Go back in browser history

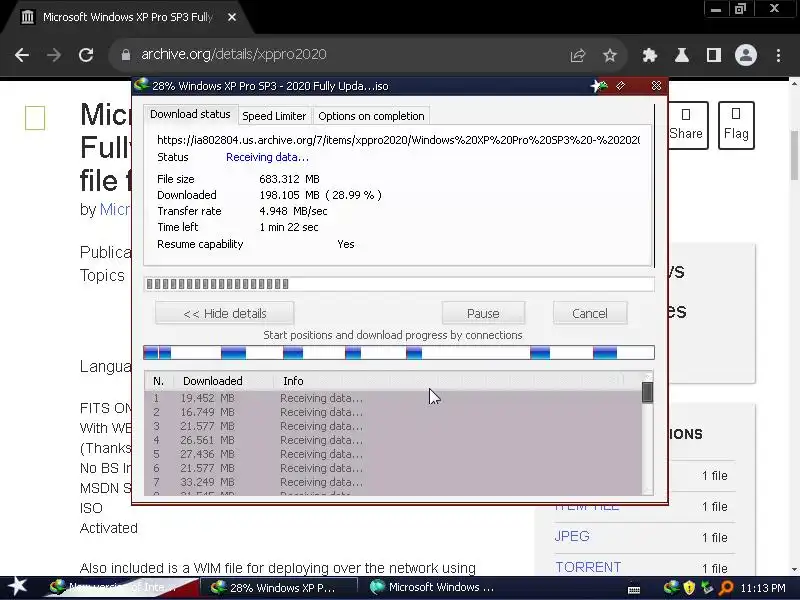tap(22, 55)
